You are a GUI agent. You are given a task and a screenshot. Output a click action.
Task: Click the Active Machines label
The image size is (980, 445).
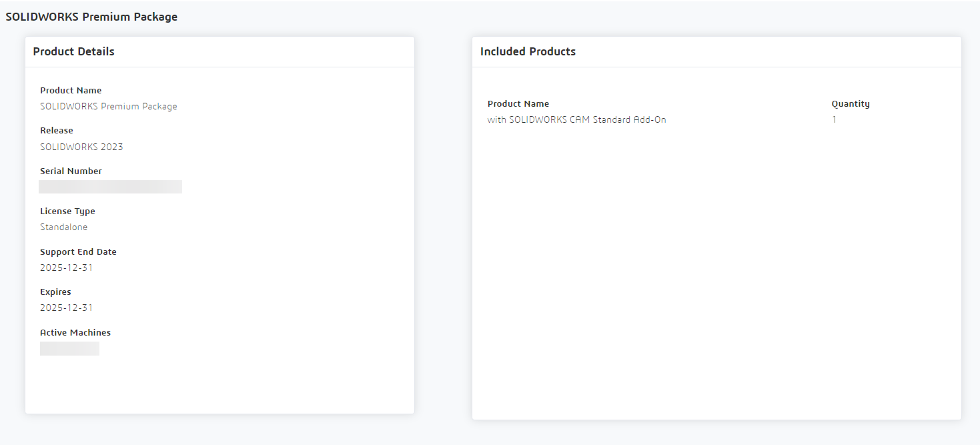click(x=75, y=333)
